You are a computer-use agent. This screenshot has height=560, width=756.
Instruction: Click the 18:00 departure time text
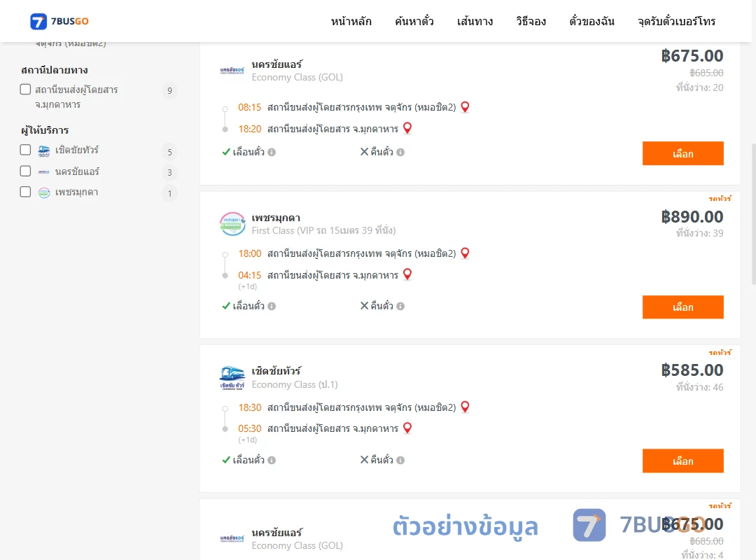coord(250,253)
